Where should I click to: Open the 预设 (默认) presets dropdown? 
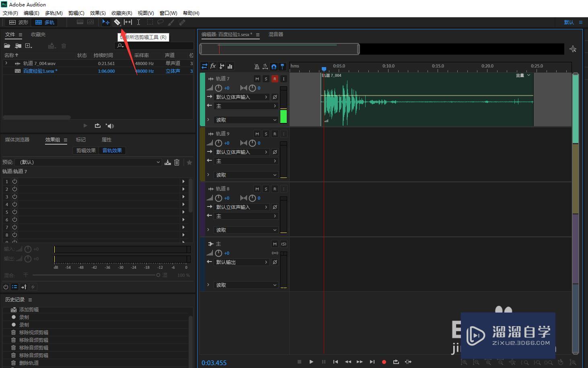pos(88,162)
